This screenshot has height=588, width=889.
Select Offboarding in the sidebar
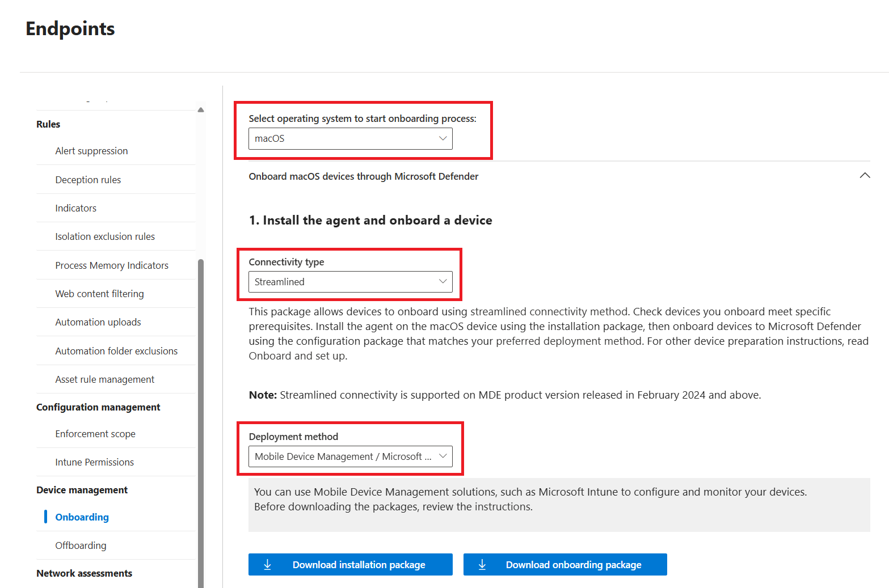click(x=81, y=545)
